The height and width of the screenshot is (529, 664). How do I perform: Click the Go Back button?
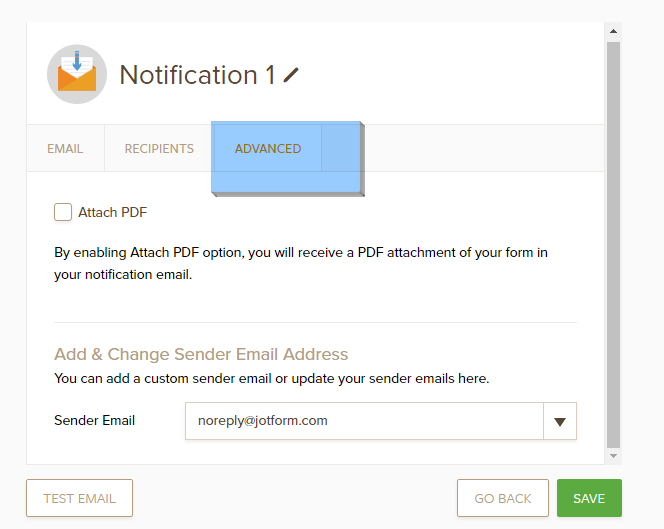point(502,498)
